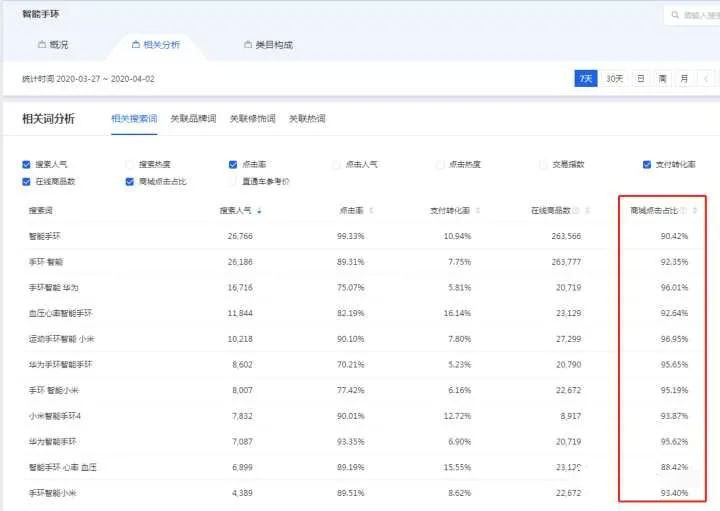Click the 统计时间 date range text
The image size is (720, 511).
(88, 79)
